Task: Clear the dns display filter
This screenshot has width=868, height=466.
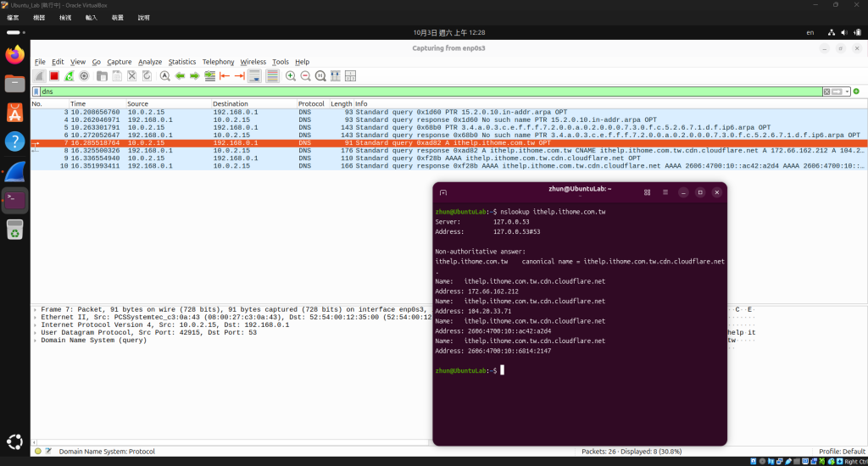Action: click(x=826, y=92)
